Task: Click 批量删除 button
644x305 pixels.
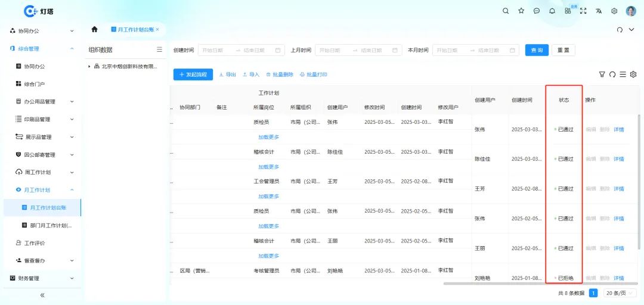Action: (x=280, y=74)
